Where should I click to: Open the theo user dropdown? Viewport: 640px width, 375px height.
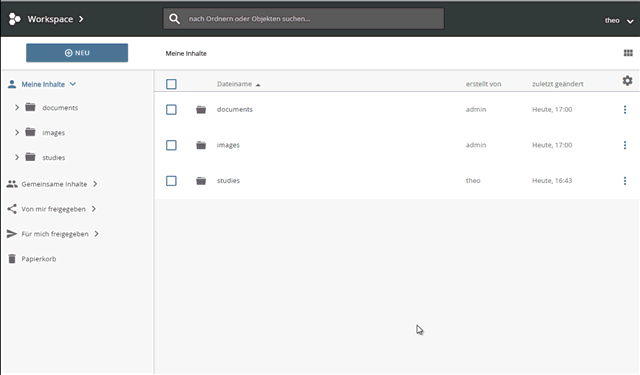619,20
